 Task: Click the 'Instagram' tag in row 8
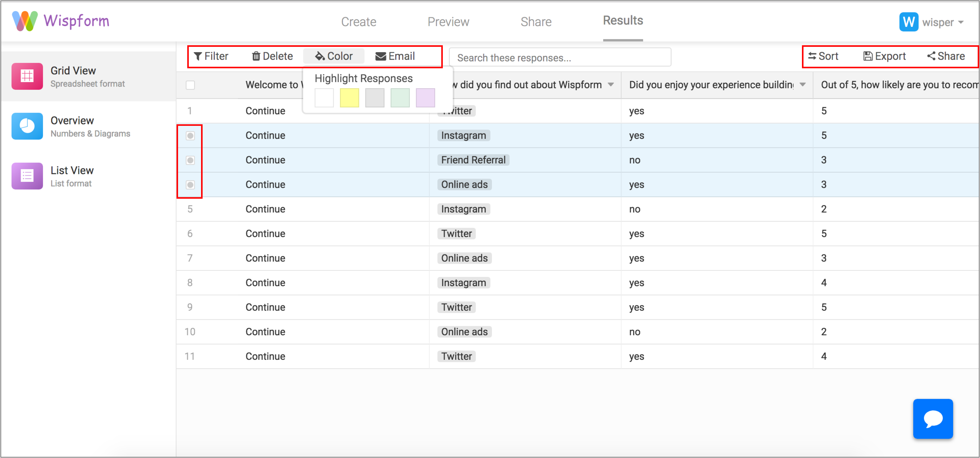(x=463, y=283)
